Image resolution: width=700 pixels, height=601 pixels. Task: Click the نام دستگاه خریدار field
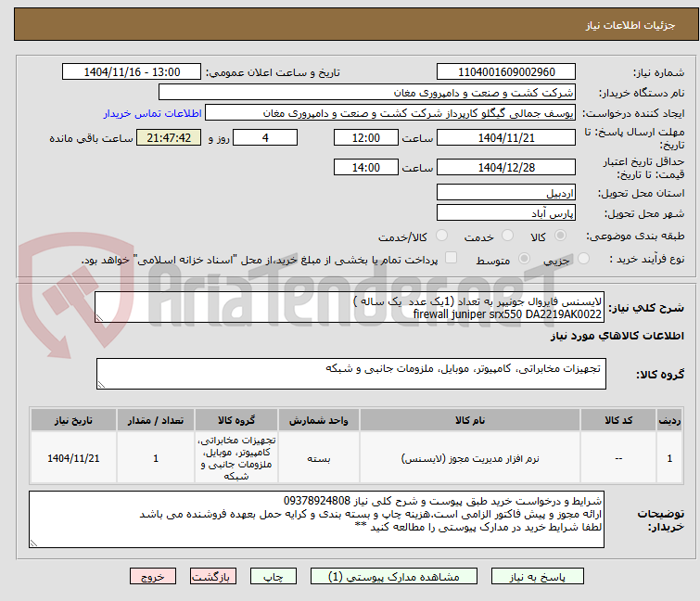coord(367,92)
